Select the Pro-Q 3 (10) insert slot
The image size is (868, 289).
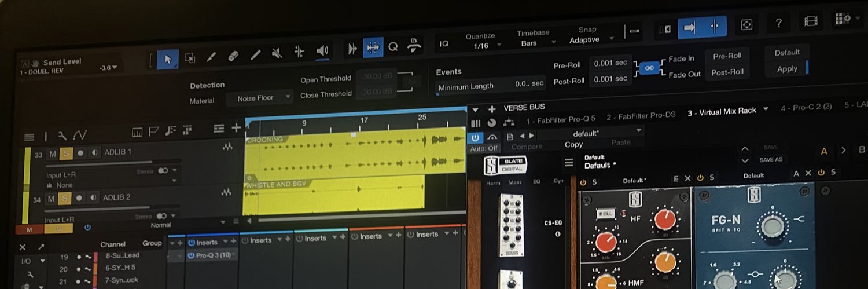tap(211, 255)
